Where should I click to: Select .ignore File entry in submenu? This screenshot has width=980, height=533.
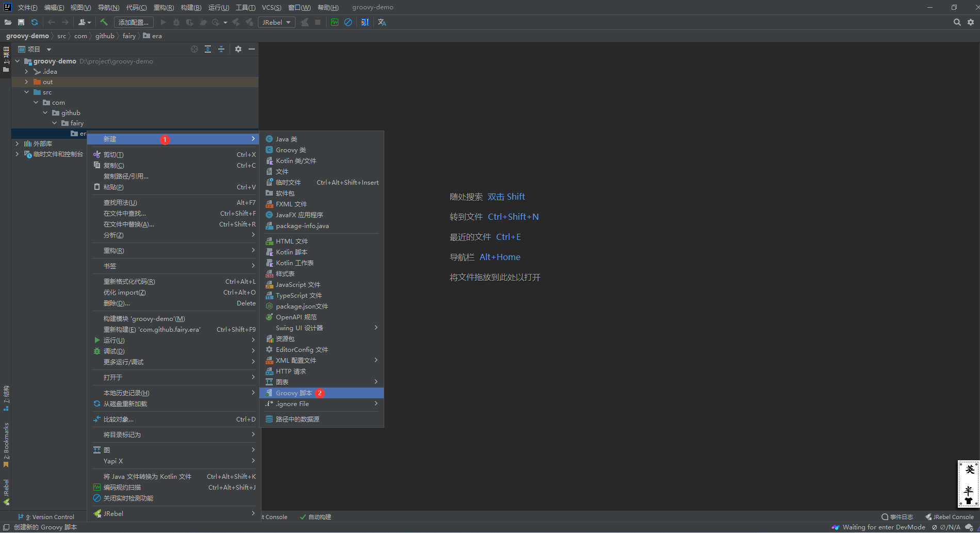pos(322,403)
